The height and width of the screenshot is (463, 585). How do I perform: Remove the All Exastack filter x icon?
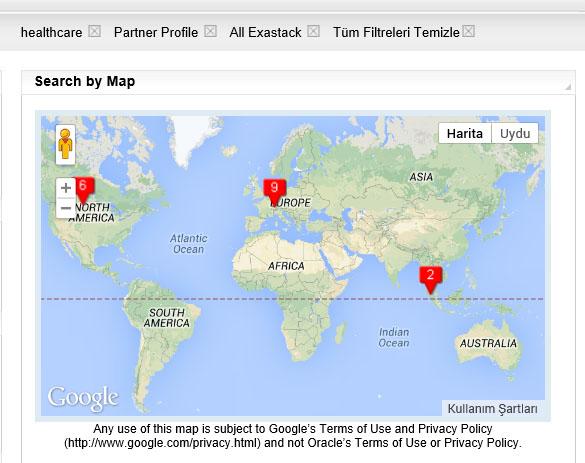[313, 31]
